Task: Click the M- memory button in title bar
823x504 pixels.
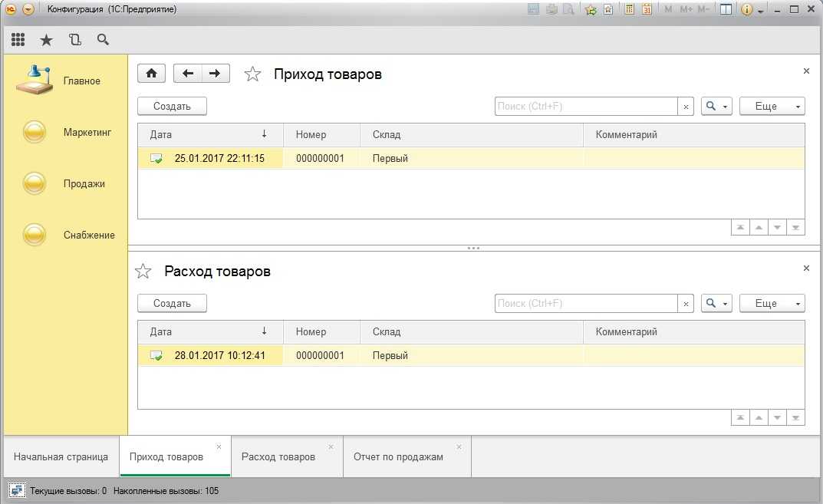Action: [703, 9]
